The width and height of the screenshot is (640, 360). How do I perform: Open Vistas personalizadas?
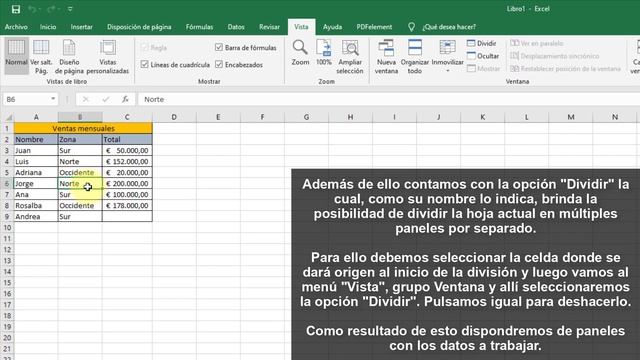pyautogui.click(x=108, y=56)
